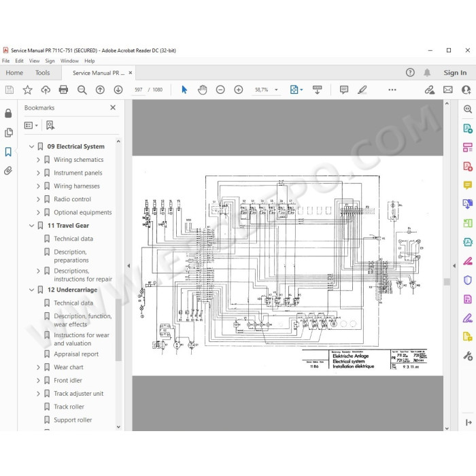Select the arrow Selection tool
This screenshot has height=476, width=476.
click(x=184, y=90)
